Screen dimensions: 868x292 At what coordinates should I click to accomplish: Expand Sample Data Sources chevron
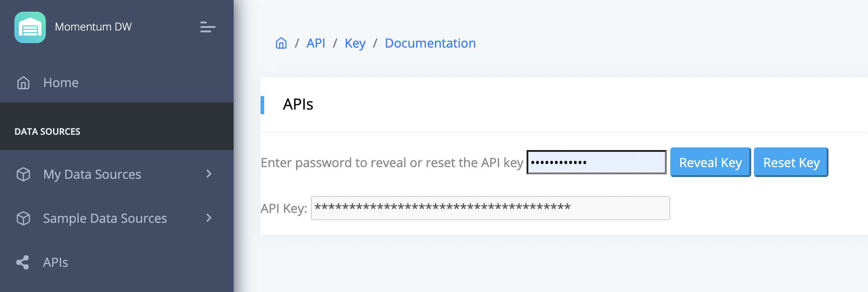(208, 218)
